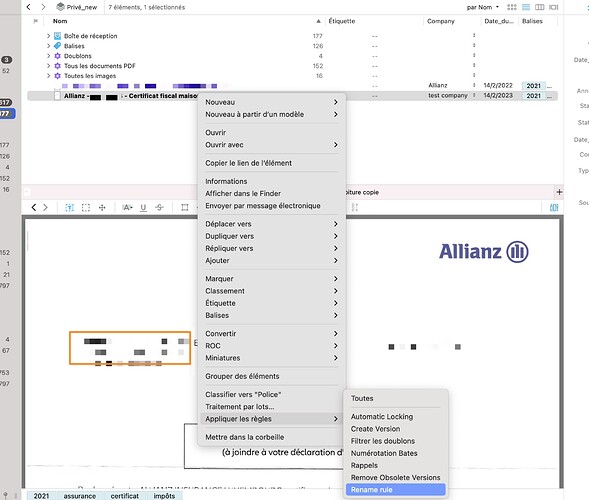
Task: Select the move/pan tool in the preview toolbar
Action: tap(102, 207)
